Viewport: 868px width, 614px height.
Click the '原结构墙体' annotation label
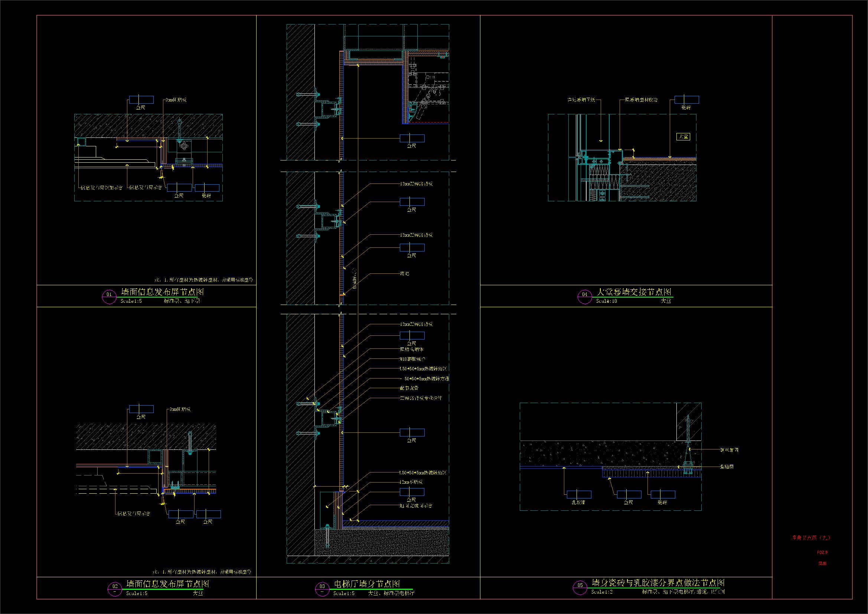pyautogui.click(x=411, y=349)
